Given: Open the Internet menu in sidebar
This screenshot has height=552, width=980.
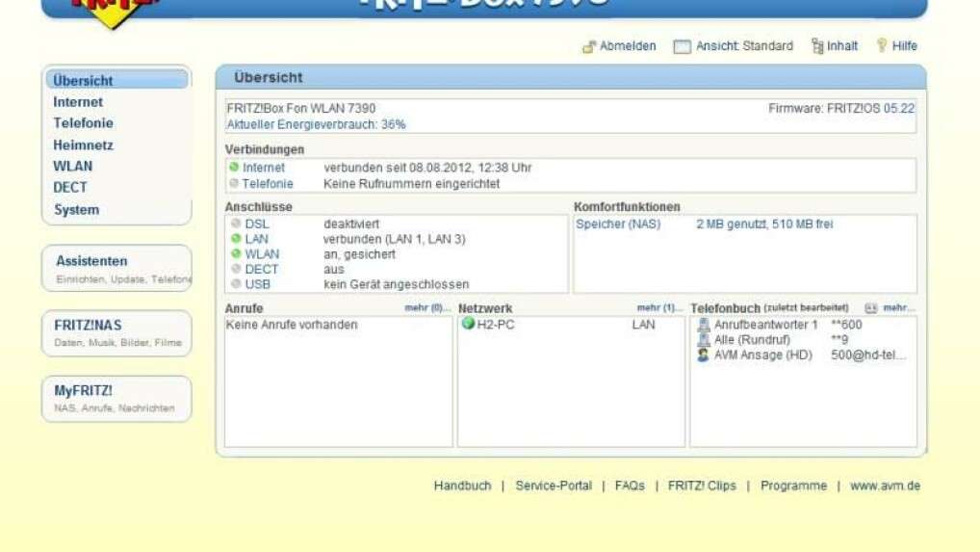Looking at the screenshot, I should point(78,102).
